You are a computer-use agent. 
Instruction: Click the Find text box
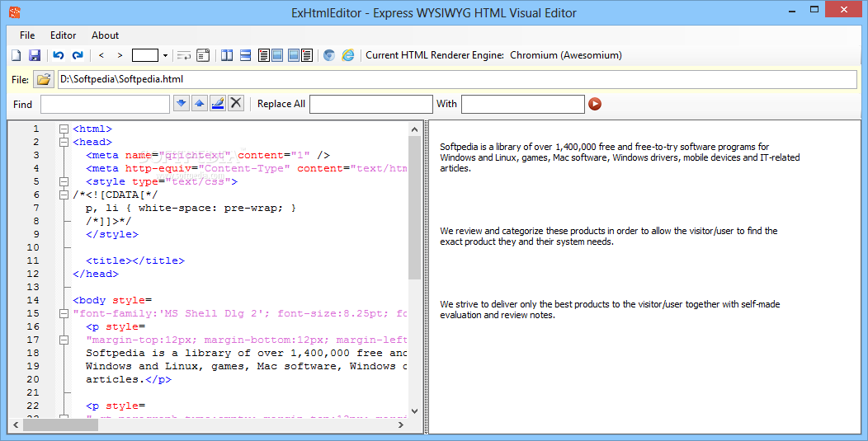(105, 104)
